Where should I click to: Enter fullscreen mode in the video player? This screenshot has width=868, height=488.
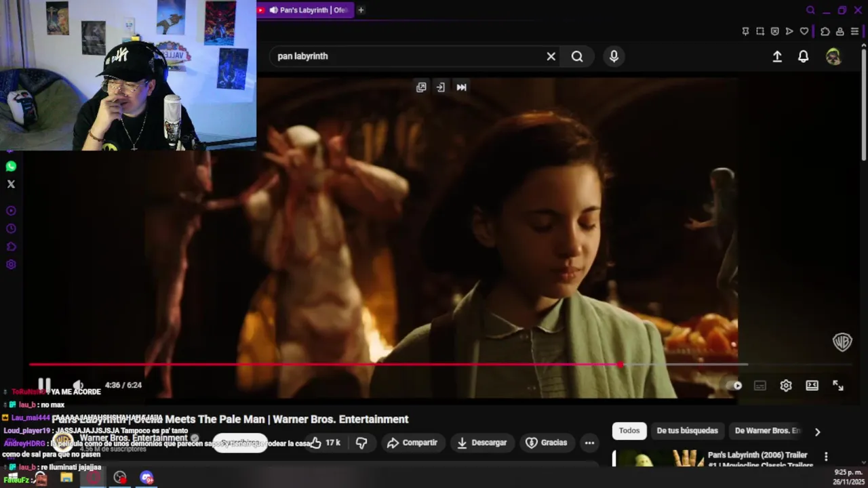point(838,386)
